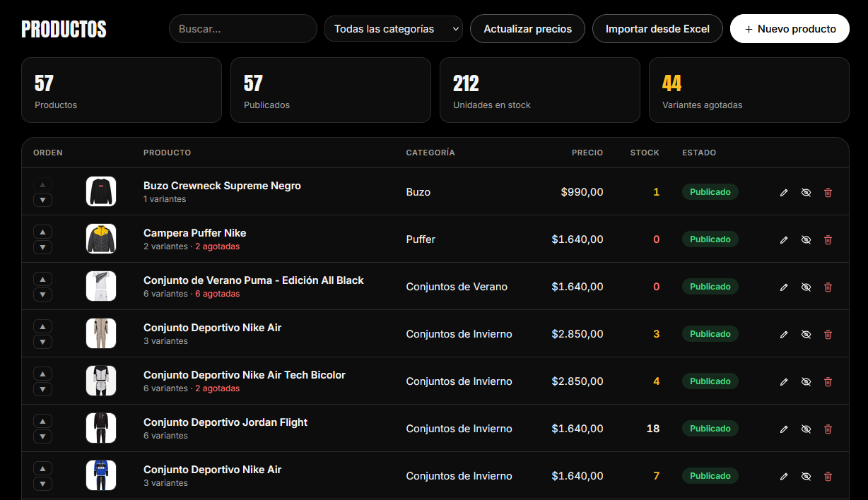Hide Conjunto de Verano Puma from the store
The height and width of the screenshot is (500, 868).
806,287
